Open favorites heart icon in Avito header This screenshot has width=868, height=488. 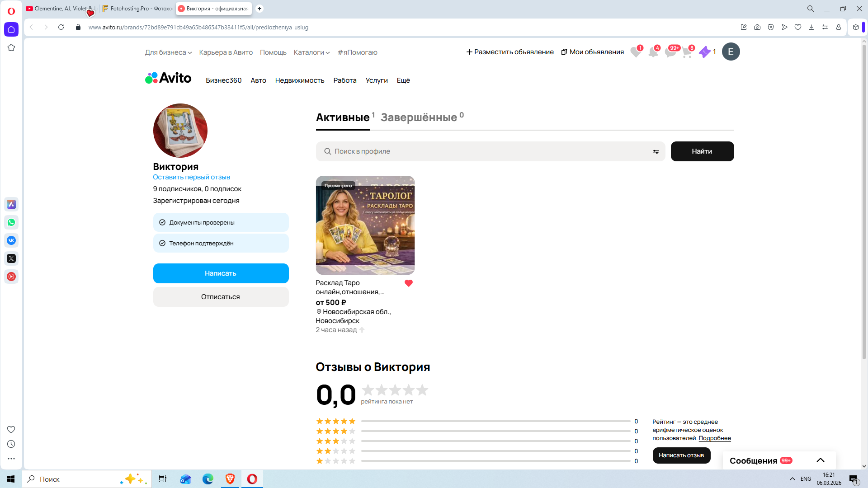coord(636,52)
